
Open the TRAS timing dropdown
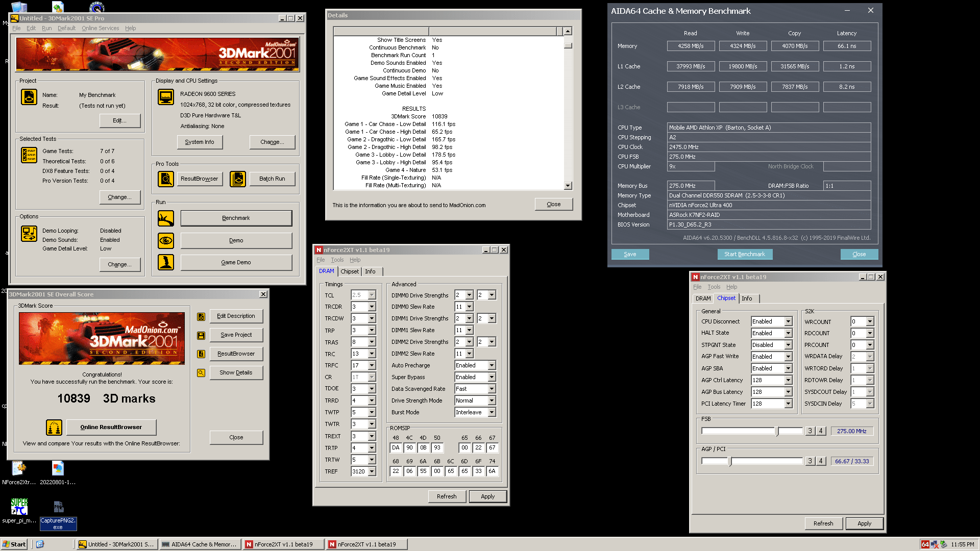(372, 342)
